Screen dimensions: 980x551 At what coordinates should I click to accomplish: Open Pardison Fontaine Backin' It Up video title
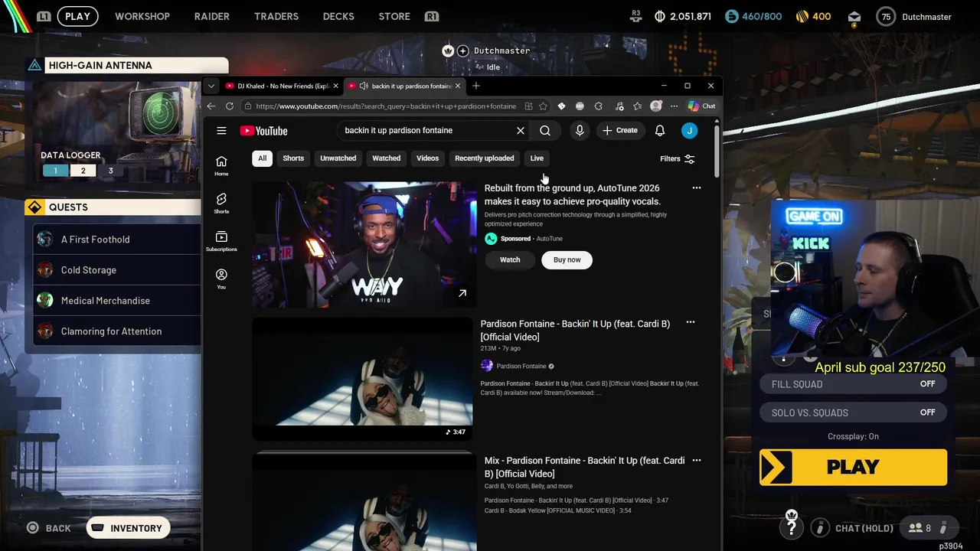[x=575, y=330]
